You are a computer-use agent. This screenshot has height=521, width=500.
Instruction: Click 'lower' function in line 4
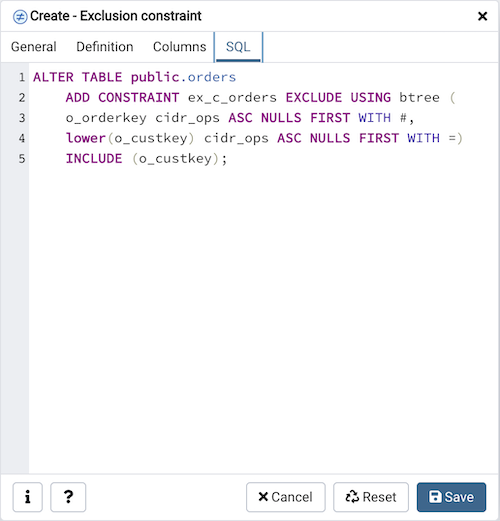pos(86,138)
